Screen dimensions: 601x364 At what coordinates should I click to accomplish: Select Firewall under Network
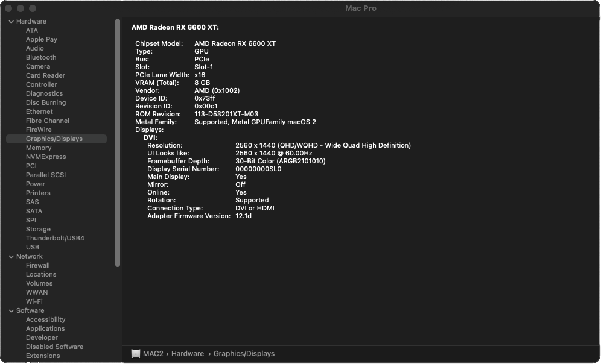tap(37, 266)
